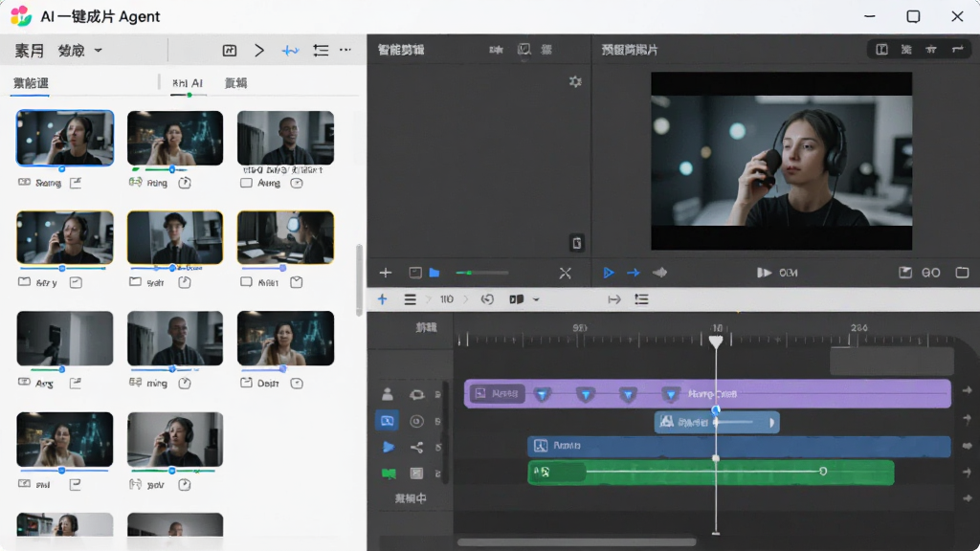
Task: Open the dropdown arrow in the media toolbar
Action: 99,50
